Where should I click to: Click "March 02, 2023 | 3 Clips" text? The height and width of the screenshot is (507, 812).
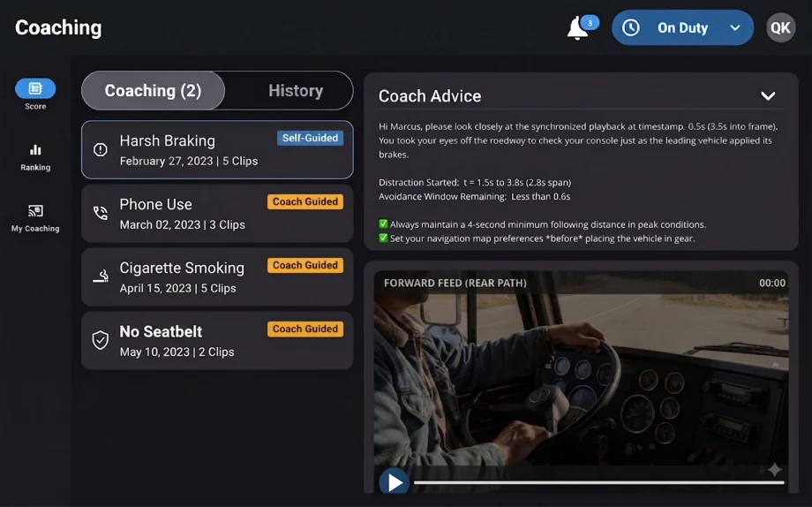coord(183,225)
